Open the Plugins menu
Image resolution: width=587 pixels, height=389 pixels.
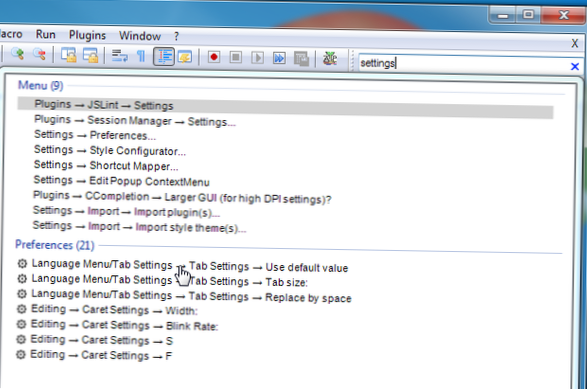87,35
